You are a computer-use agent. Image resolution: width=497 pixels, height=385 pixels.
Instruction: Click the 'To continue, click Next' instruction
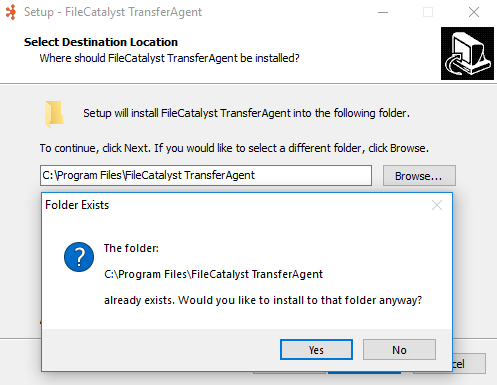tap(234, 148)
